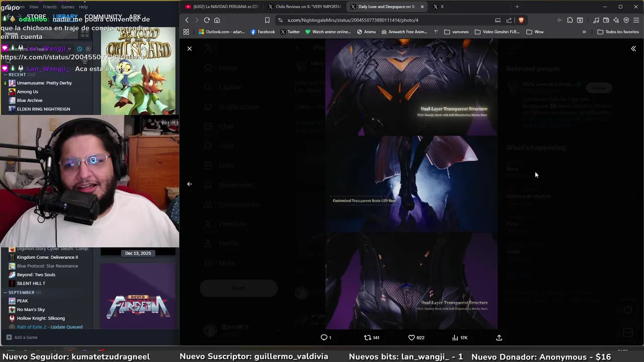Go to the browser home page icon
The image size is (644, 362).
(217, 20)
